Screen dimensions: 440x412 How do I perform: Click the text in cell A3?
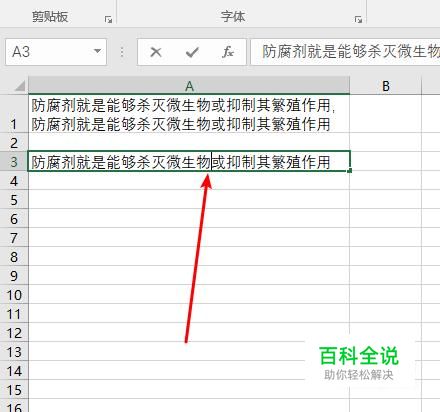point(181,162)
